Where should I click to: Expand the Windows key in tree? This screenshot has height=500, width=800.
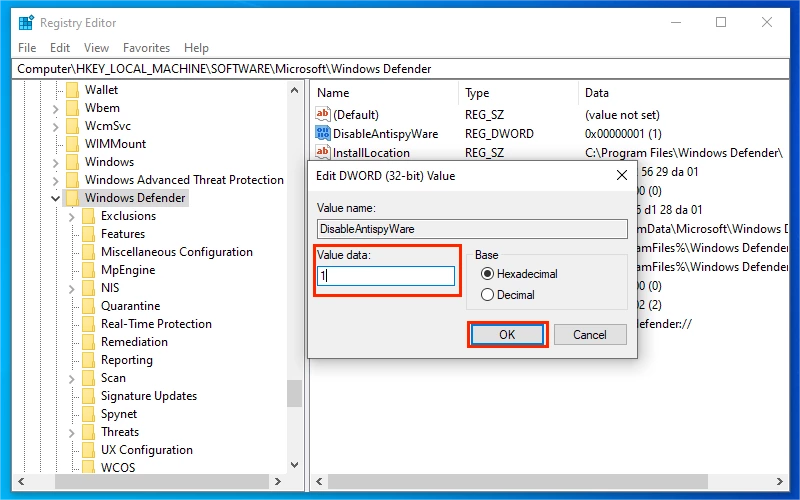tap(56, 163)
